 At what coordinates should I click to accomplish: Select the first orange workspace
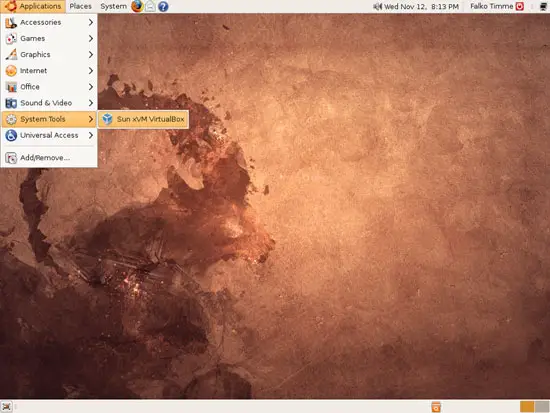[x=527, y=407]
